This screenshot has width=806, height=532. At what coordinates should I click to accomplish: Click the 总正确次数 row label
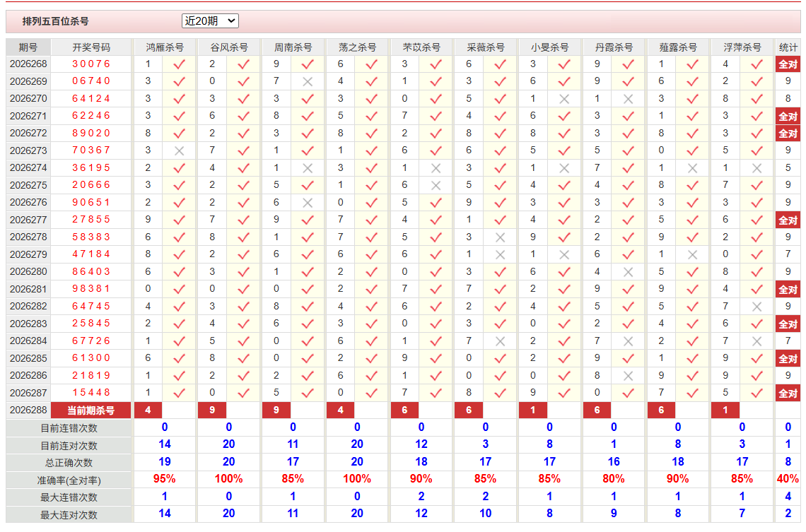click(x=69, y=463)
